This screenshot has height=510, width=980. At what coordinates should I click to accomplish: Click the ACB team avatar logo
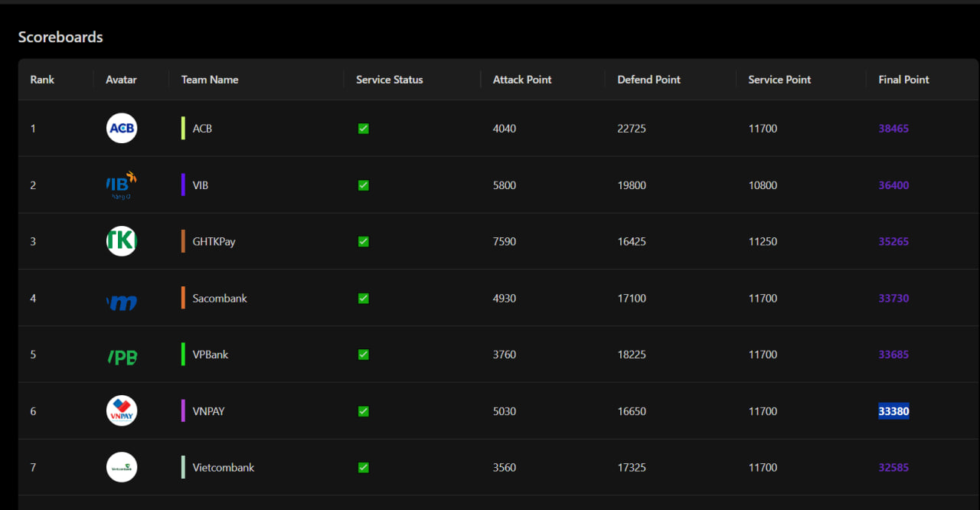122,128
